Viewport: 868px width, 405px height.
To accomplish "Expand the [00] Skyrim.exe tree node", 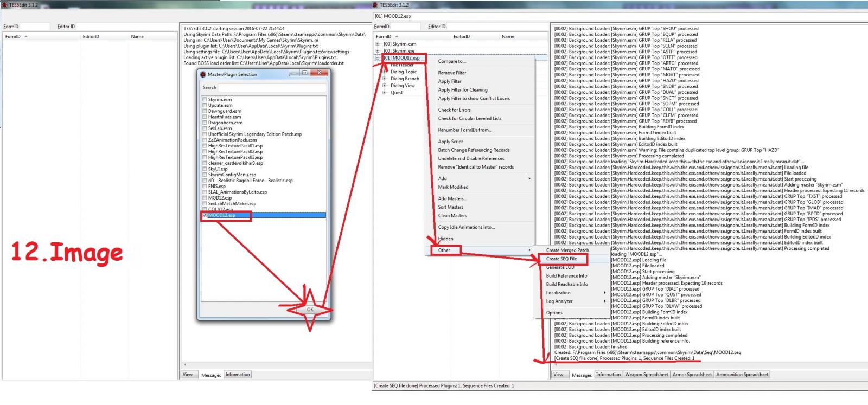I will 378,51.
